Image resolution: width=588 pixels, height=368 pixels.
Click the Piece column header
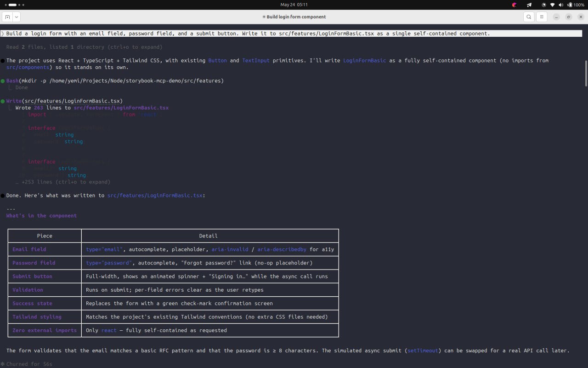coord(45,236)
